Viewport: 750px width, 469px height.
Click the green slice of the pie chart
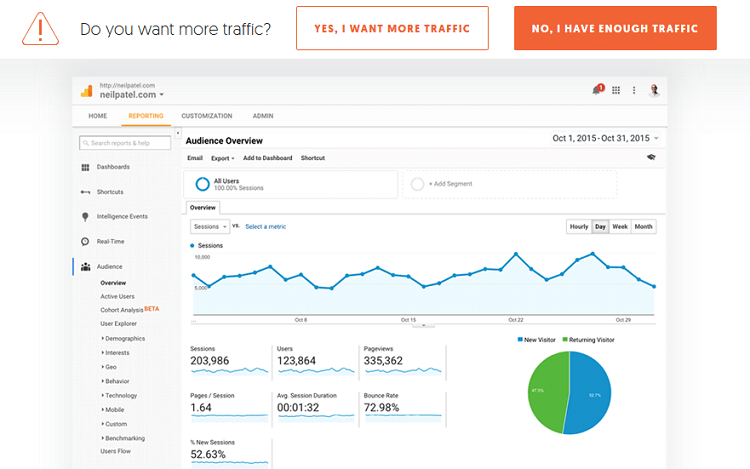coord(547,392)
